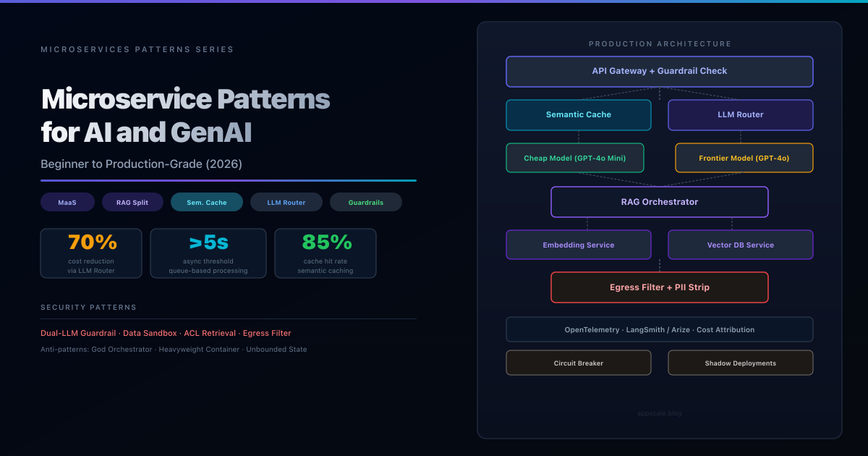Select the RAG Split pattern badge

(132, 202)
